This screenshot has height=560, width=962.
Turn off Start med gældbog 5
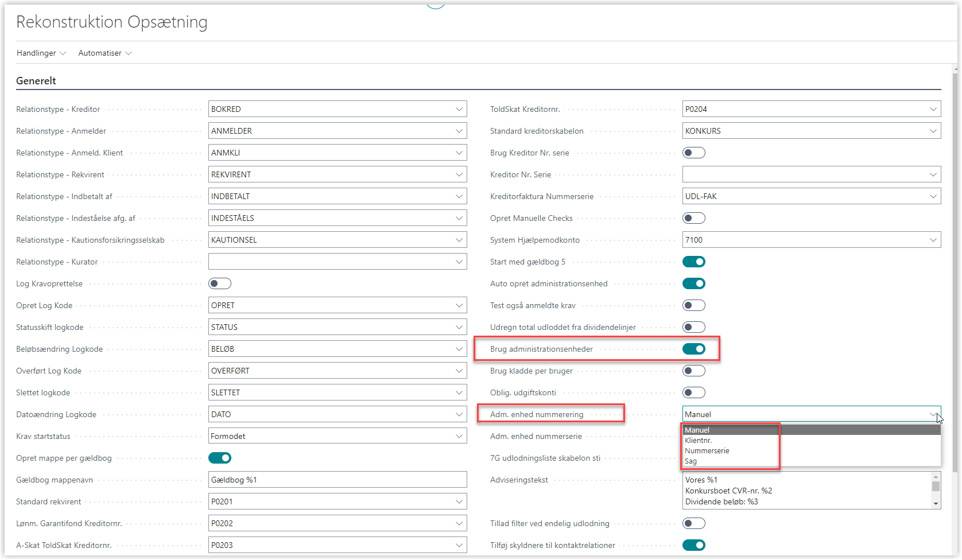point(693,262)
